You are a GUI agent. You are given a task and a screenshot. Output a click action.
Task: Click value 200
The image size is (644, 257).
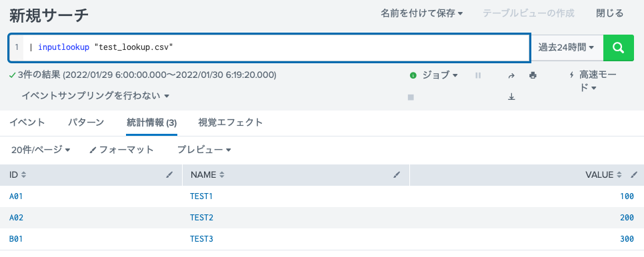[x=627, y=218]
